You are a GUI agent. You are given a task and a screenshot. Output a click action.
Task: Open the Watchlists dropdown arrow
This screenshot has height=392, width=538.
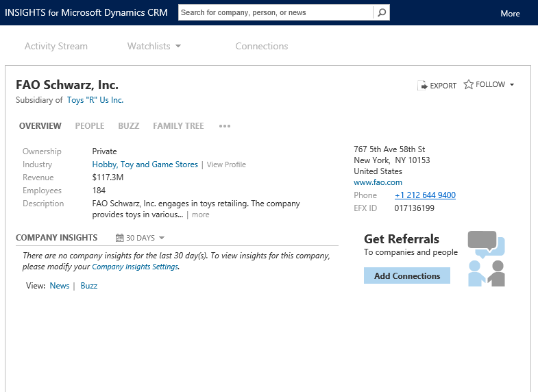[x=178, y=46]
